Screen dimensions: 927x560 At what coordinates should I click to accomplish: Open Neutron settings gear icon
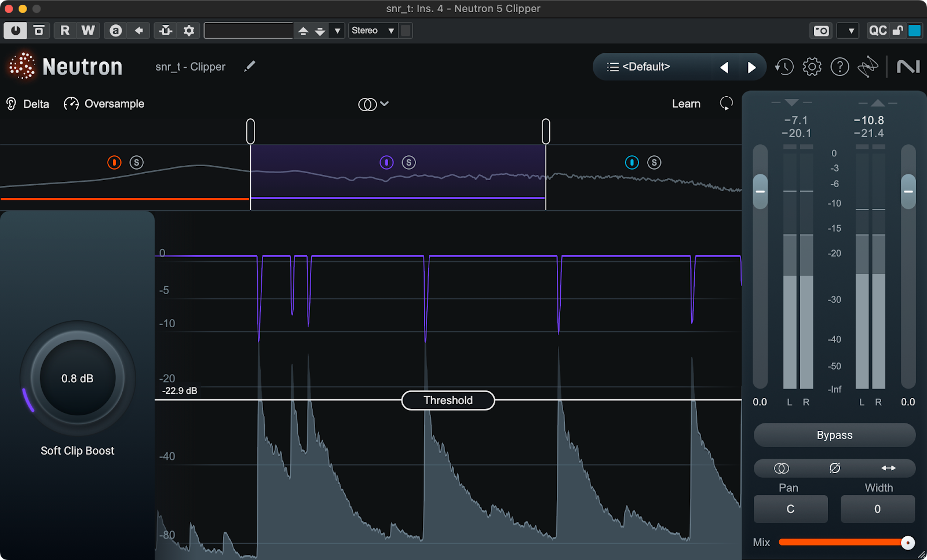[x=812, y=67]
